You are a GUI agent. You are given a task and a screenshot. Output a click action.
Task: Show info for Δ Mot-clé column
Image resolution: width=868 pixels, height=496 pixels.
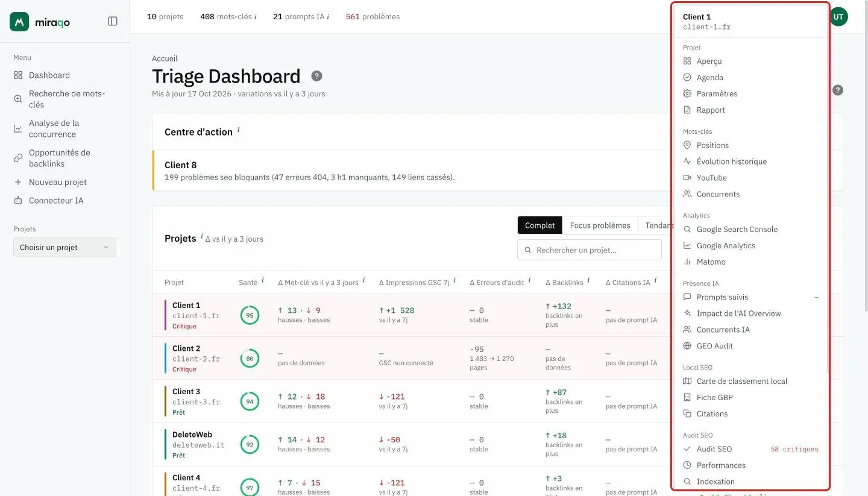click(x=363, y=280)
